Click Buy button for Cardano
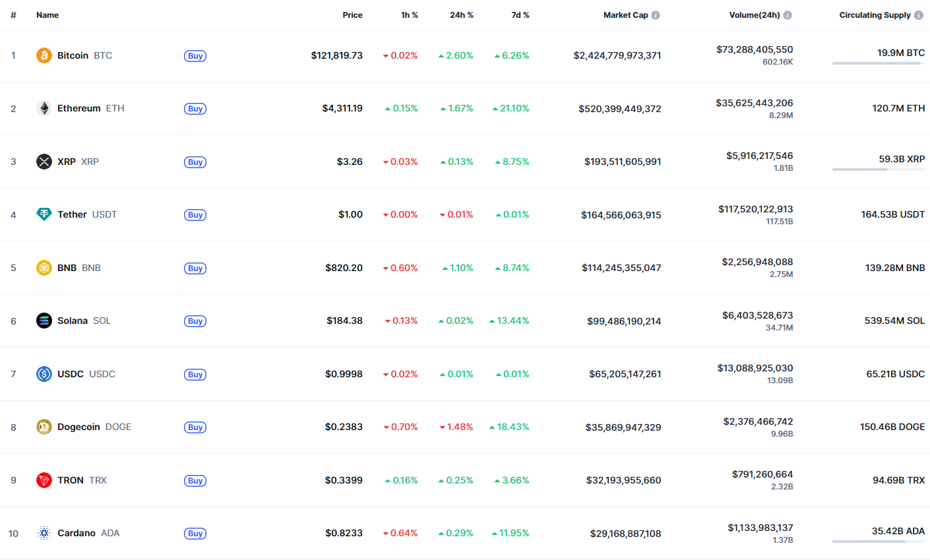The width and height of the screenshot is (930, 560). [x=195, y=534]
